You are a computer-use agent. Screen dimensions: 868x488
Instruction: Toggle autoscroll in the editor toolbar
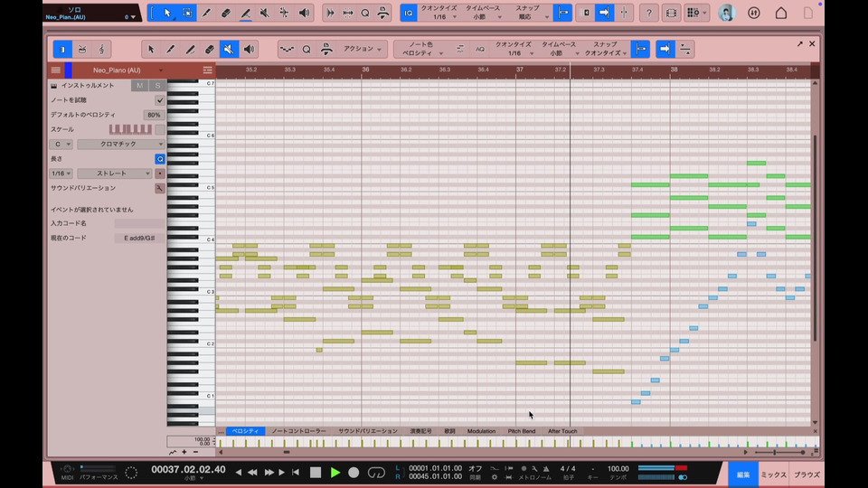(665, 49)
